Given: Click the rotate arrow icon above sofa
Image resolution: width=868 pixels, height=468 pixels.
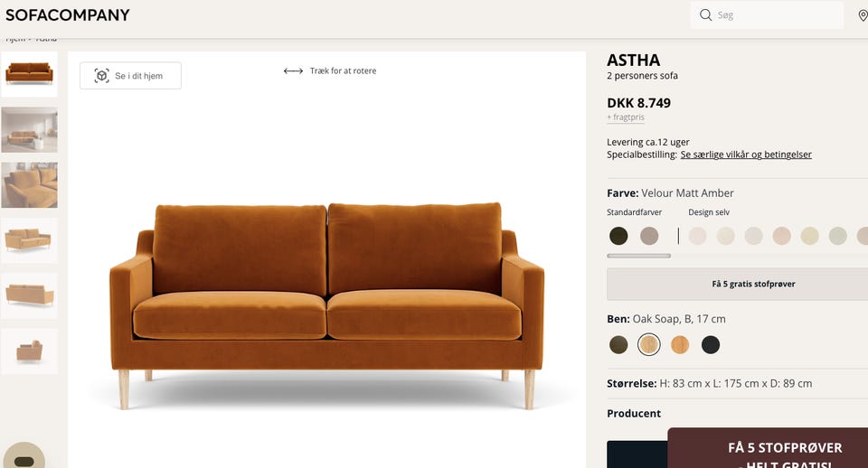Looking at the screenshot, I should pyautogui.click(x=293, y=70).
